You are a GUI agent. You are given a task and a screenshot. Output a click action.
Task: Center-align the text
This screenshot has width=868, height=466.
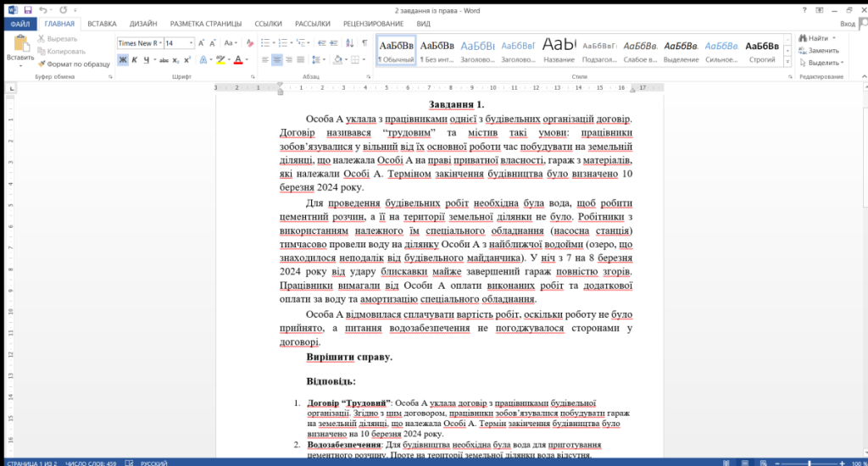pos(277,60)
